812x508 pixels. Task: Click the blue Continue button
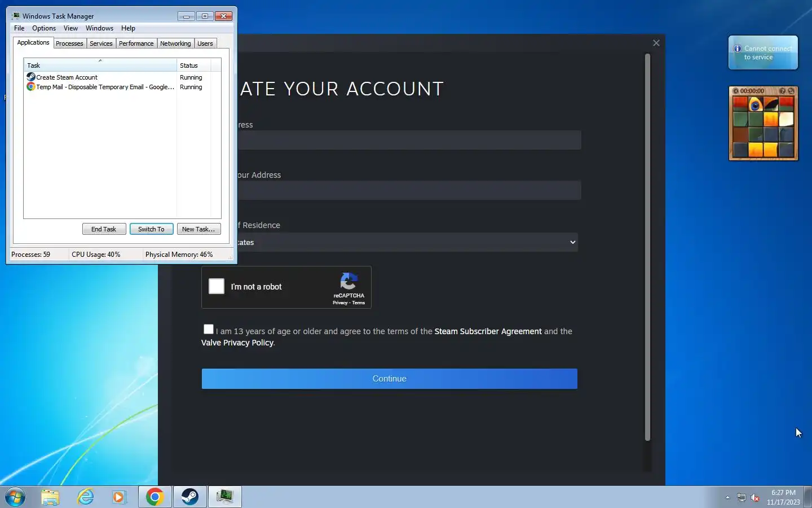click(389, 379)
